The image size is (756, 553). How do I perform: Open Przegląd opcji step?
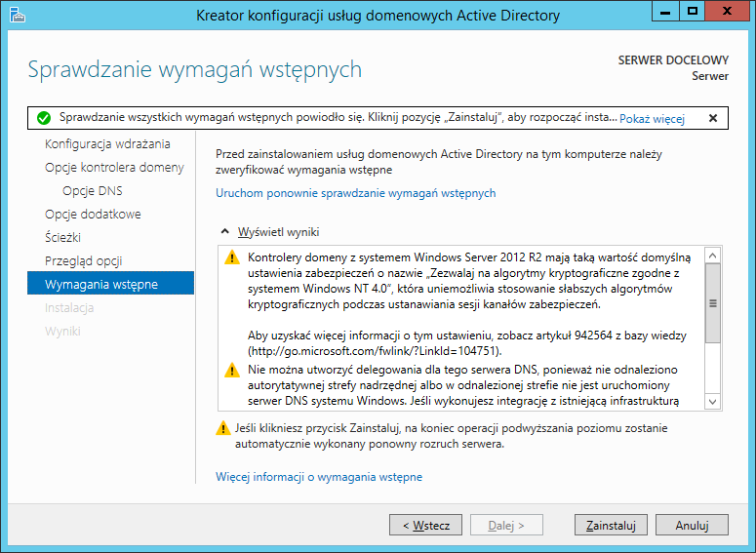click(84, 260)
